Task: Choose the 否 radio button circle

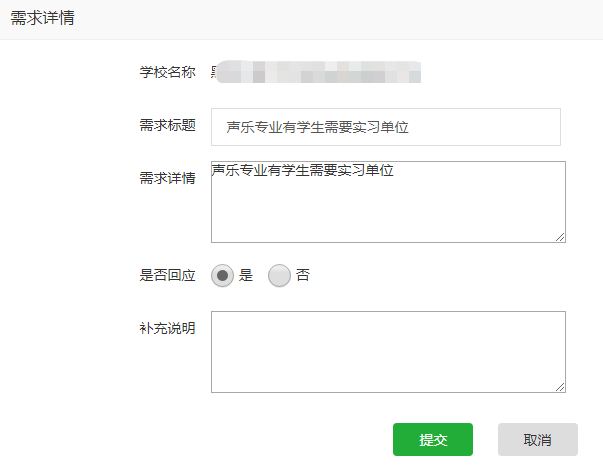Action: pos(279,275)
